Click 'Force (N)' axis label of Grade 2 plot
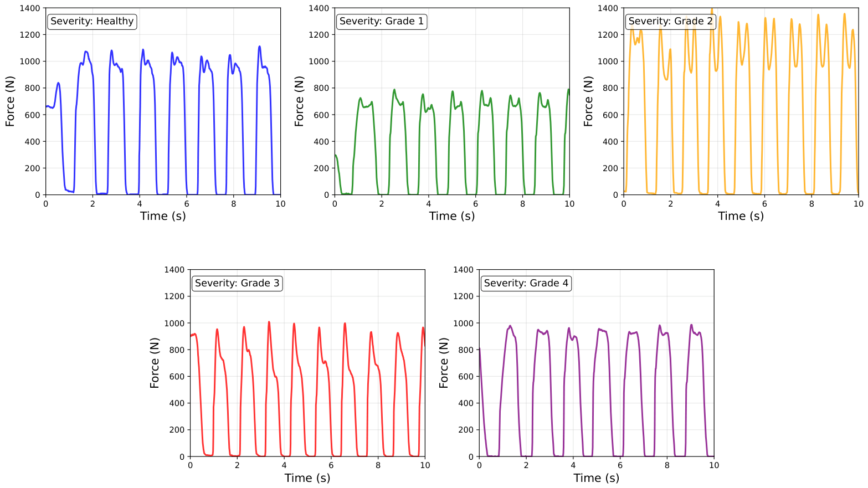 (x=589, y=101)
